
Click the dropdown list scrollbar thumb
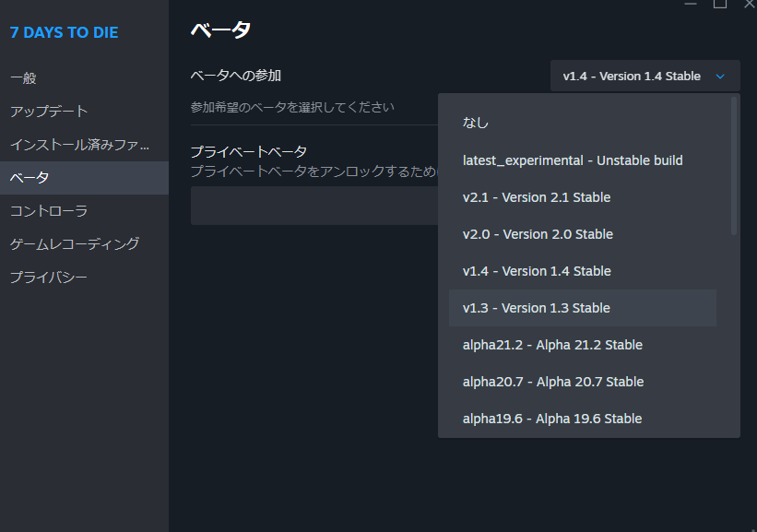734,166
